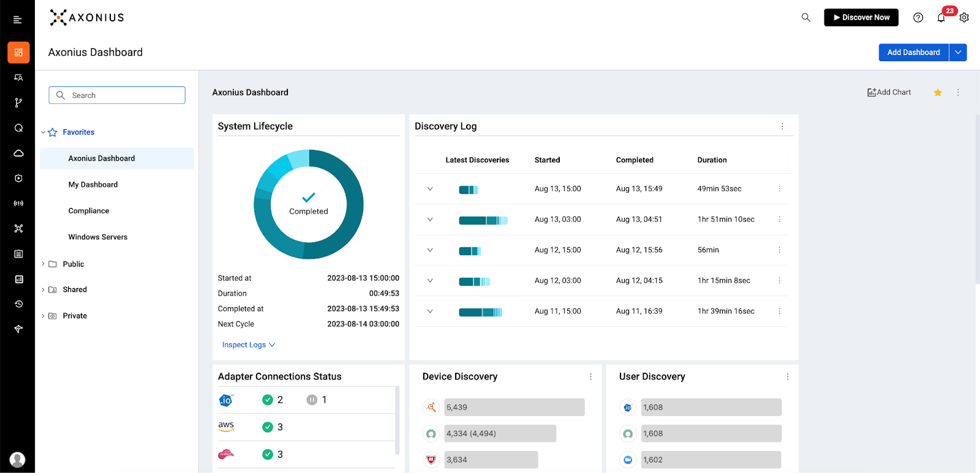Open the hamburger menu in the sidebar
Viewport: 980px width, 473px height.
tap(18, 20)
